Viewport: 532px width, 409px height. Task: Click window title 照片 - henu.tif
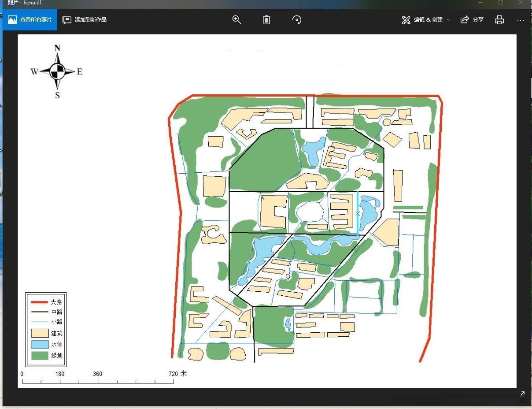(x=25, y=3)
